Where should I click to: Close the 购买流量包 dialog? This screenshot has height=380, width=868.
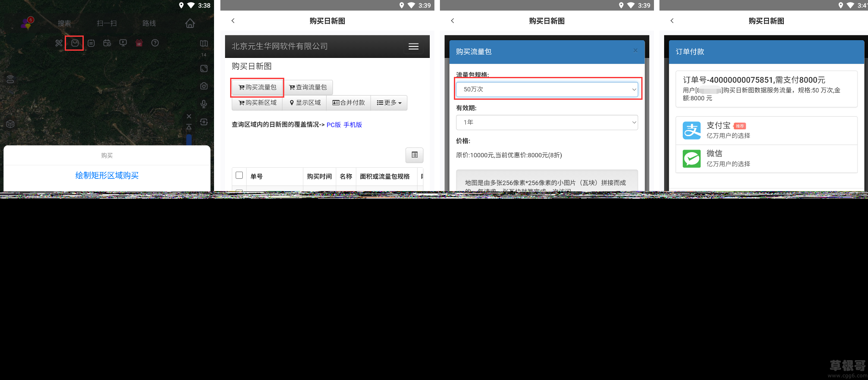coord(635,51)
